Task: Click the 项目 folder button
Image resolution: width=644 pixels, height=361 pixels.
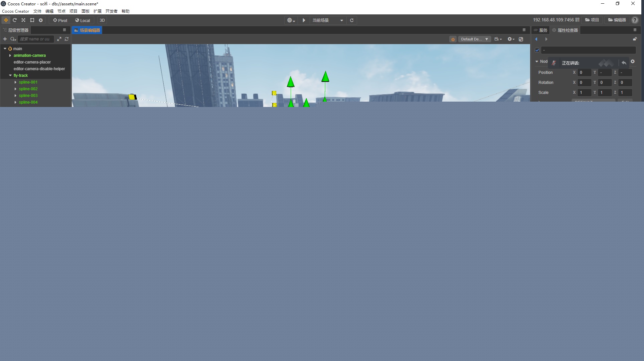Action: pyautogui.click(x=592, y=20)
